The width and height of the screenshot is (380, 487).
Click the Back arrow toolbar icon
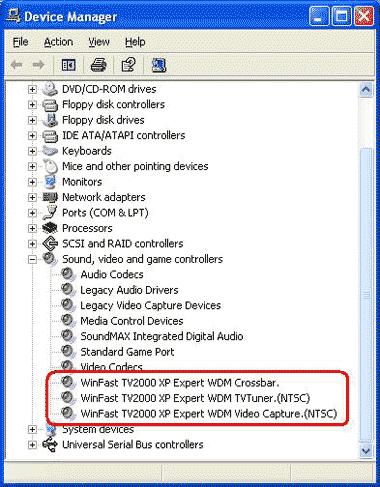[16, 65]
